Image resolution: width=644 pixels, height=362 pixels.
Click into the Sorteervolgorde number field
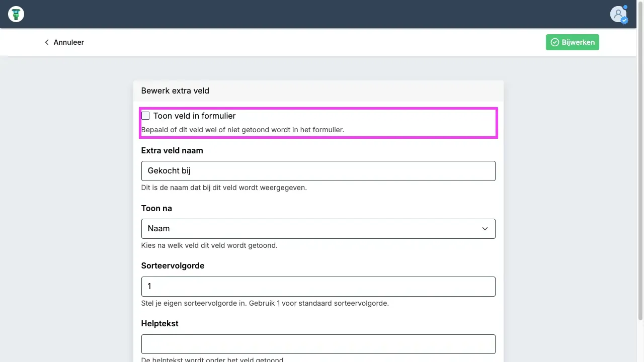[x=318, y=287]
